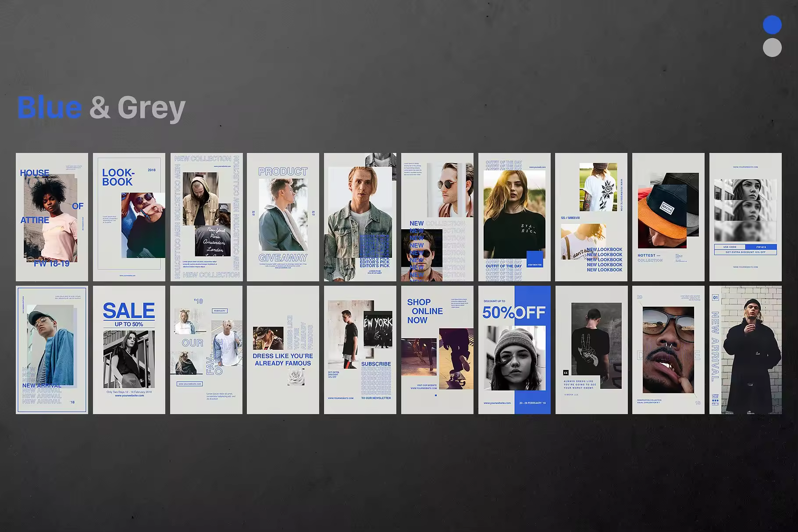Viewport: 798px width, 532px height.
Task: Select the Look-Book 2018 template
Action: click(x=129, y=217)
